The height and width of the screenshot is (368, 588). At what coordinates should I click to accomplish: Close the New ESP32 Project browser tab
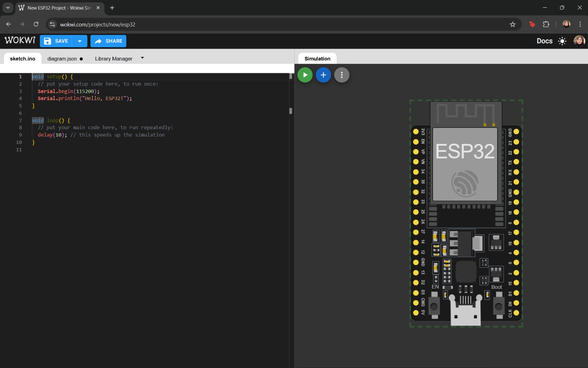(98, 8)
